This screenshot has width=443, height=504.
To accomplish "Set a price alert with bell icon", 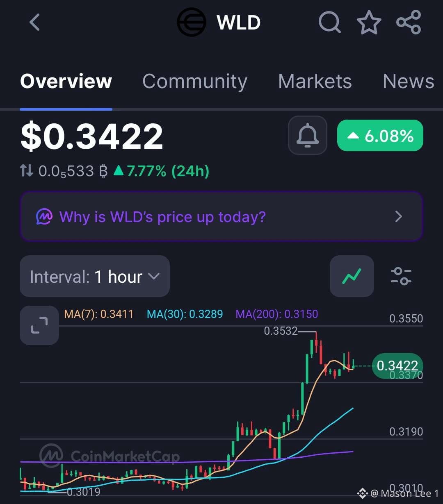I will click(x=308, y=135).
